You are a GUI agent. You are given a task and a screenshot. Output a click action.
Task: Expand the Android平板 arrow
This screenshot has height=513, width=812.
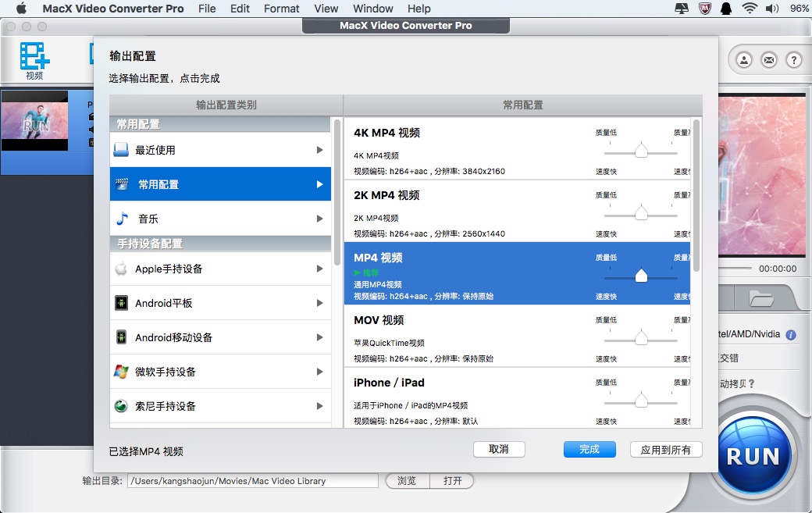pos(319,303)
